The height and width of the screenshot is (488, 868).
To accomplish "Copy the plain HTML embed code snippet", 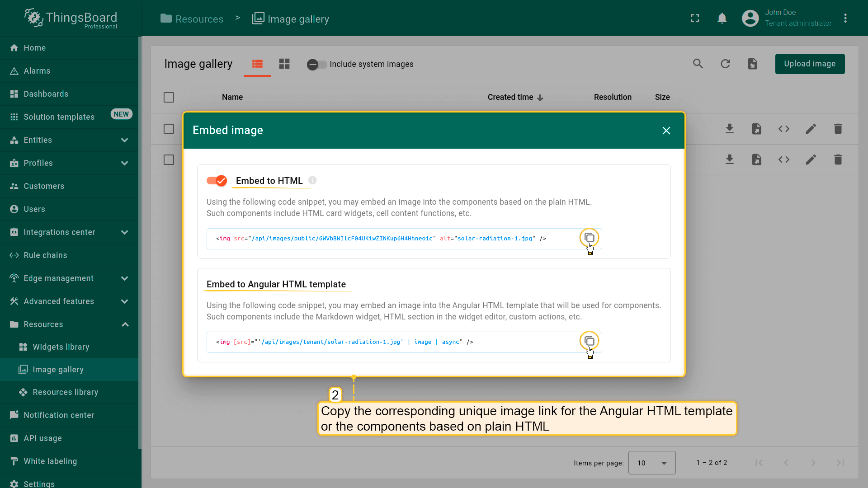I will pyautogui.click(x=589, y=238).
